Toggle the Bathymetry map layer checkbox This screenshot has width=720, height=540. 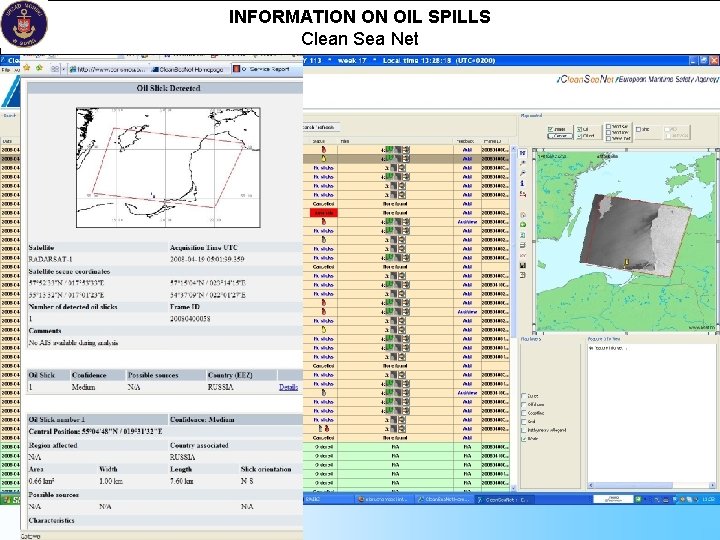523,430
